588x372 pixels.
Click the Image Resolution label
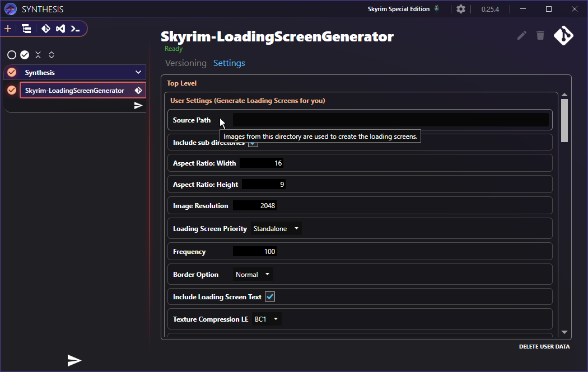pos(200,206)
